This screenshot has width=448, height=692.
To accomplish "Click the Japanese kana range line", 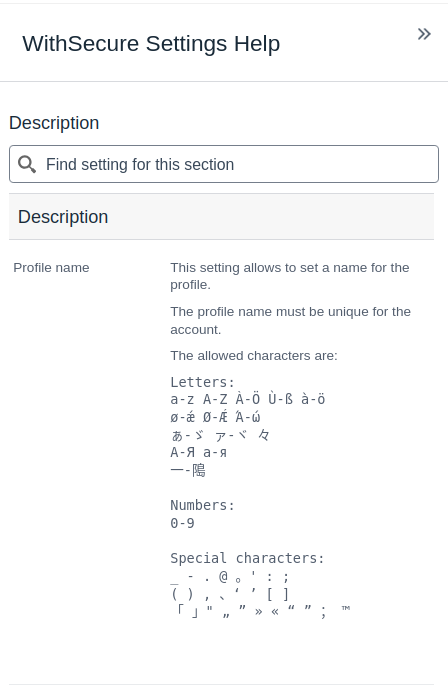I will point(220,436).
